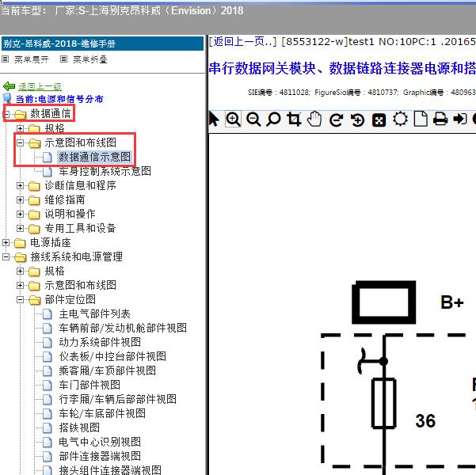Screen dimensions: 476x475
Task: Open 数据通信示意图 document
Action: (x=94, y=157)
